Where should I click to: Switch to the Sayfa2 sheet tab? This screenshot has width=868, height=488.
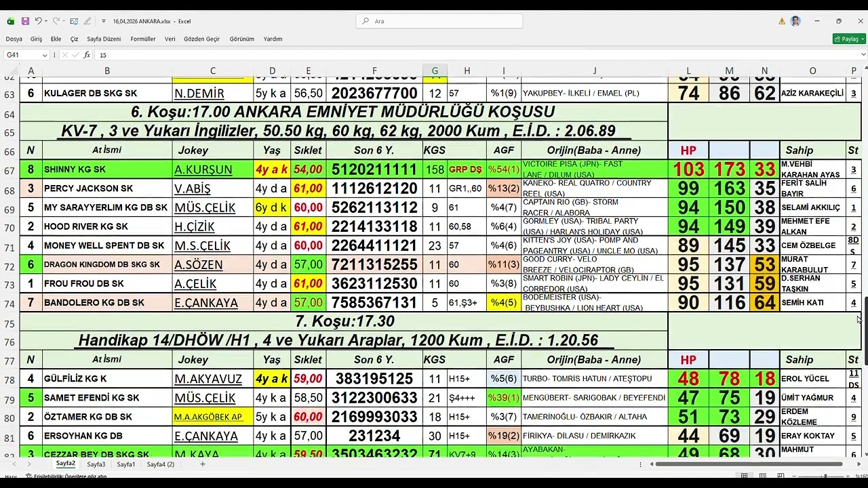tap(66, 464)
